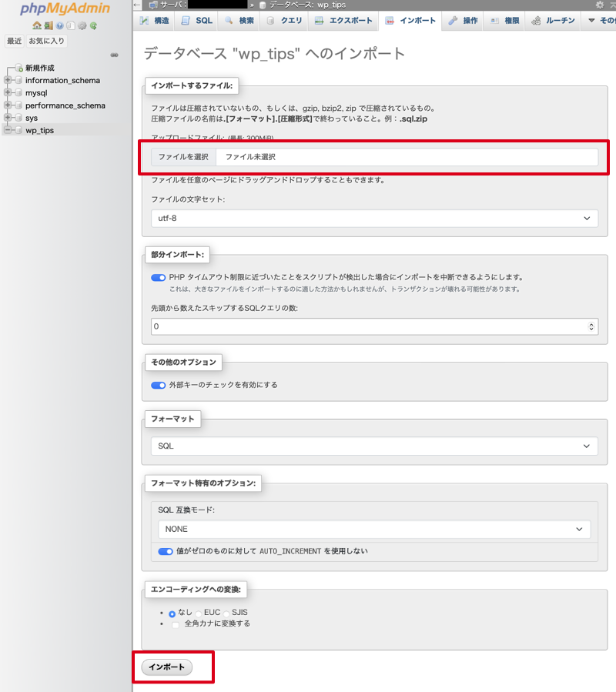
Task: Click the server icon in breadcrumb
Action: 153,5
